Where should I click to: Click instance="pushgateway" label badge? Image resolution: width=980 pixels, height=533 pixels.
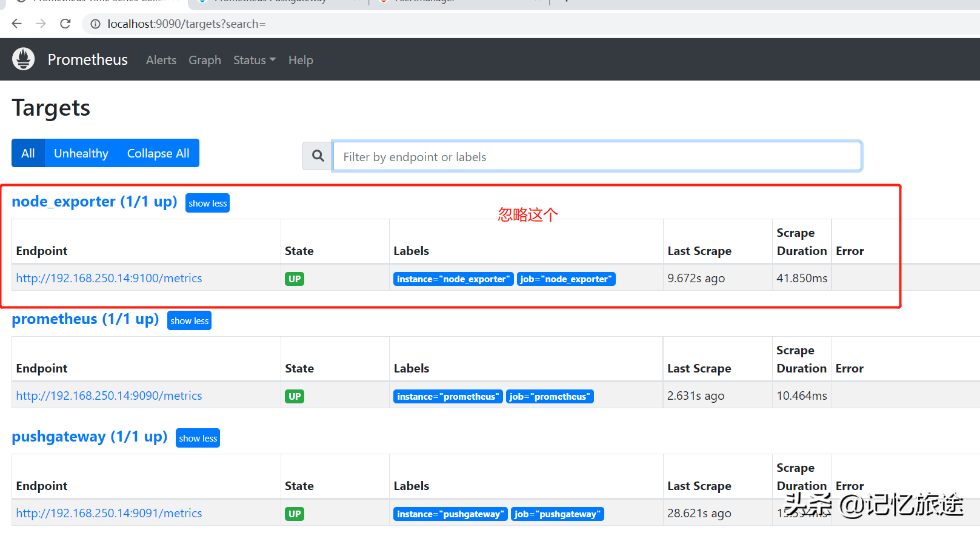(x=450, y=514)
